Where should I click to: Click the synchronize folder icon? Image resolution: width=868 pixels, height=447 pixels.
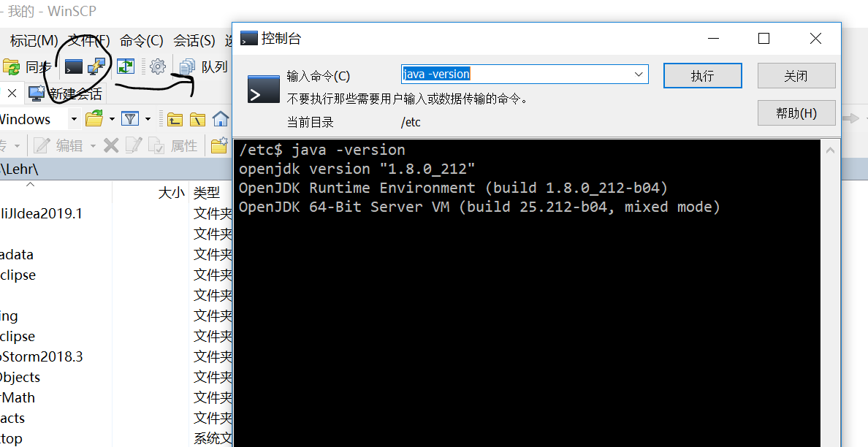pos(12,67)
